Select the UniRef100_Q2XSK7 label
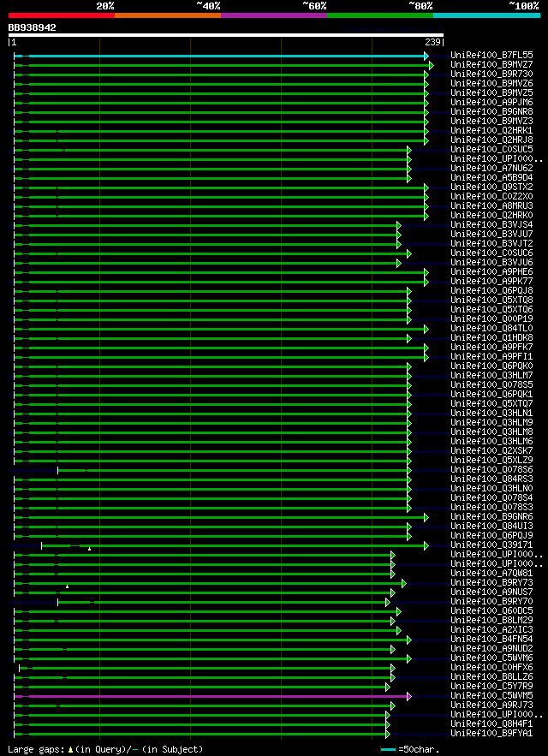The width and height of the screenshot is (548, 756). (491, 450)
